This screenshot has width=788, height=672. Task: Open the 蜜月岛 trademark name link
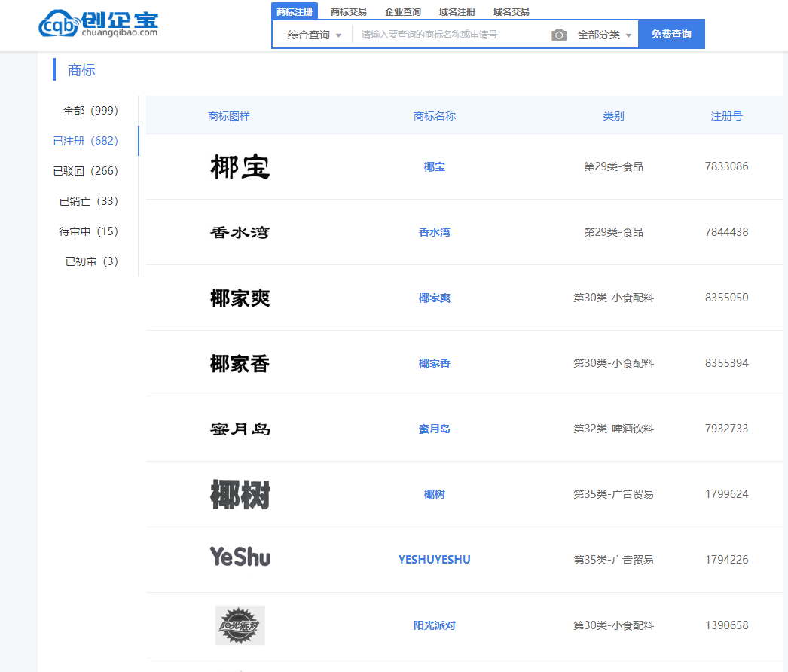435,429
